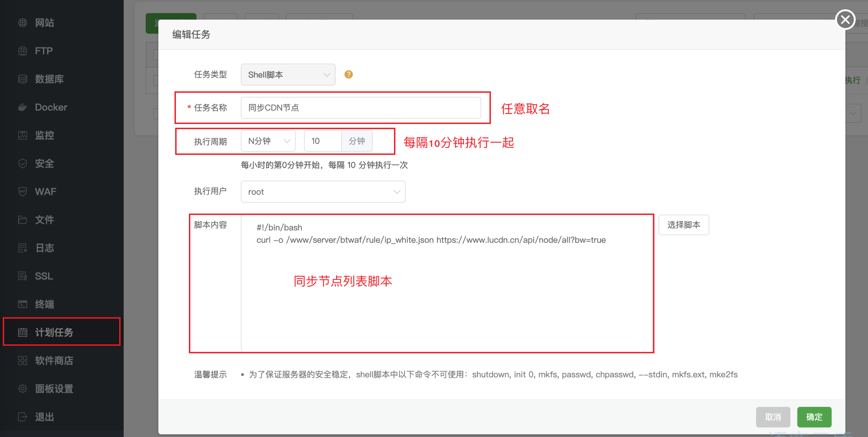
Task: Confirm the task with 确定 button
Action: tap(814, 417)
